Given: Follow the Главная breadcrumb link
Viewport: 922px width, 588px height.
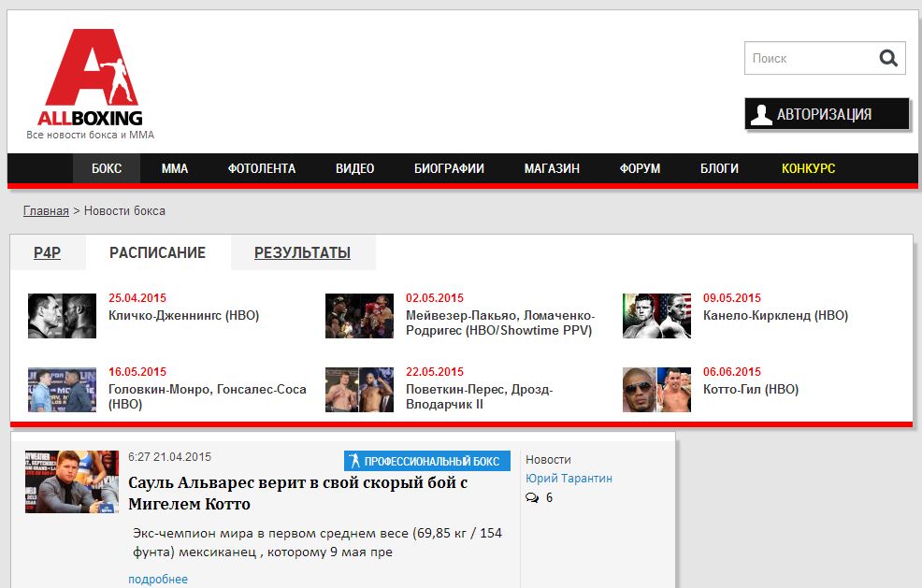Looking at the screenshot, I should (46, 210).
